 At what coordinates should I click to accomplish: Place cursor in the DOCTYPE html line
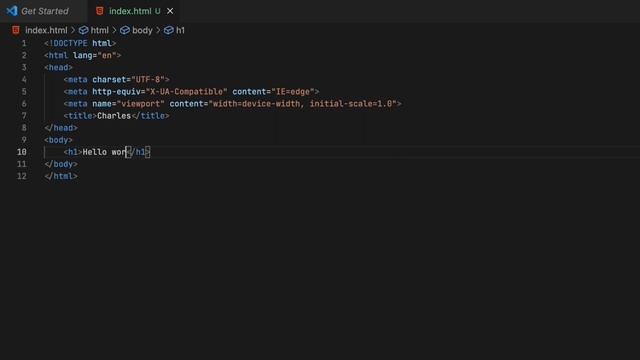click(80, 43)
